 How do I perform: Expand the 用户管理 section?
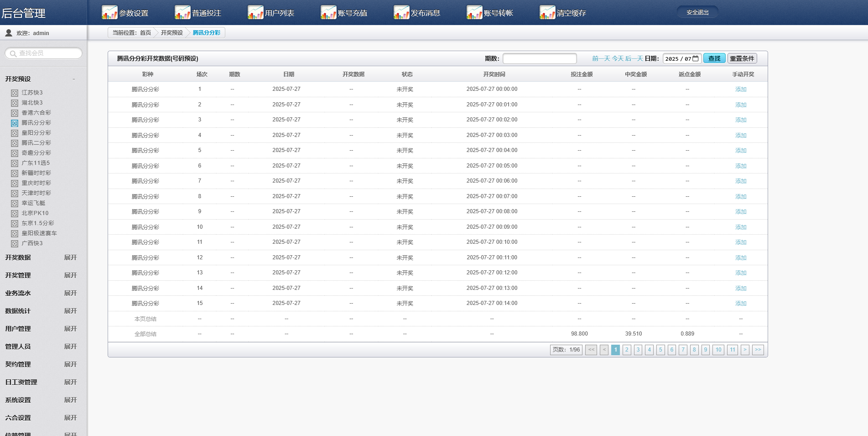(x=70, y=329)
